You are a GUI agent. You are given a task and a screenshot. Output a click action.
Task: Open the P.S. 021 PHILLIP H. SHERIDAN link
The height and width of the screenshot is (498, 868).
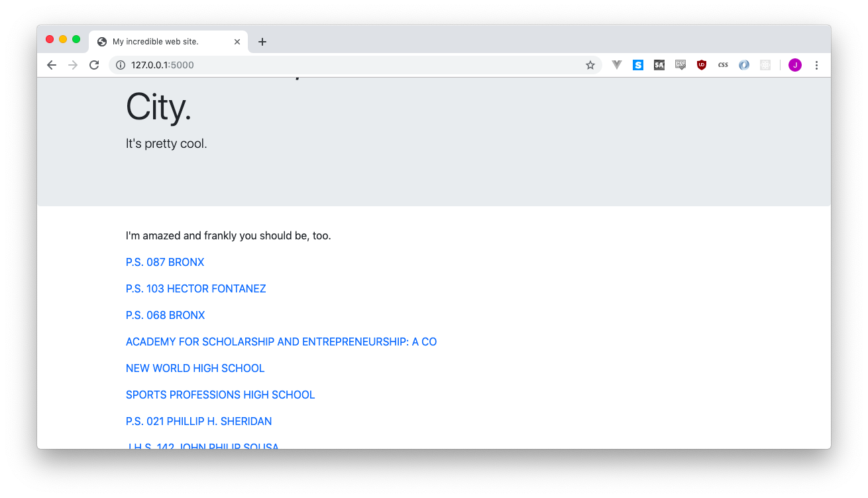(199, 421)
